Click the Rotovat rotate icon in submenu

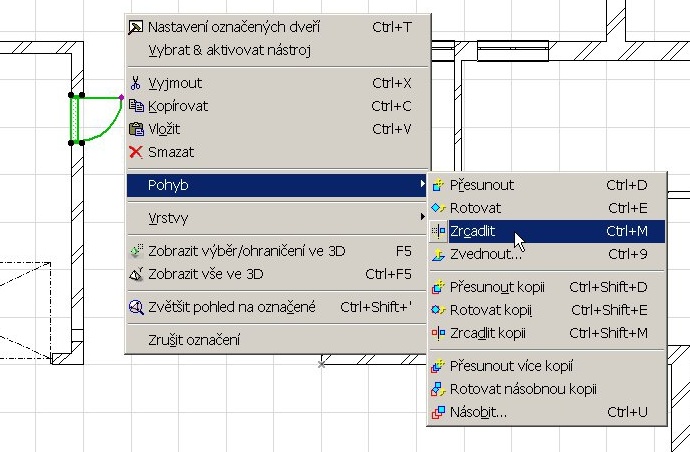coord(438,208)
